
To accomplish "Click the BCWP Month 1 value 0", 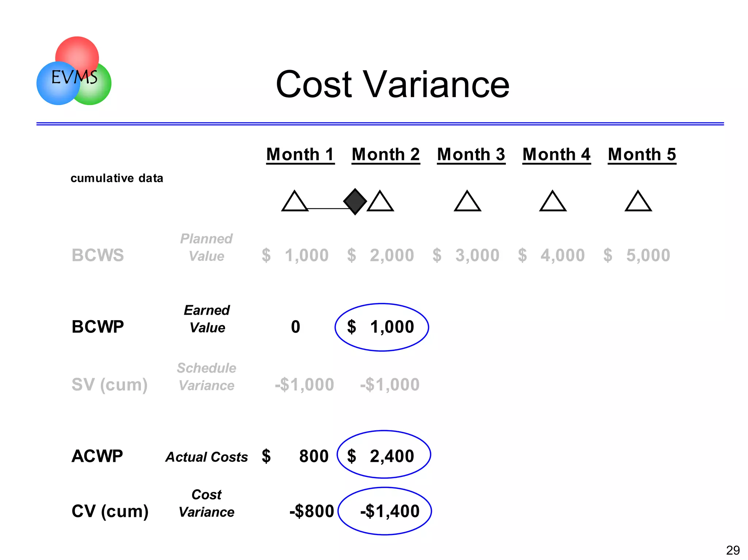I will coord(295,327).
